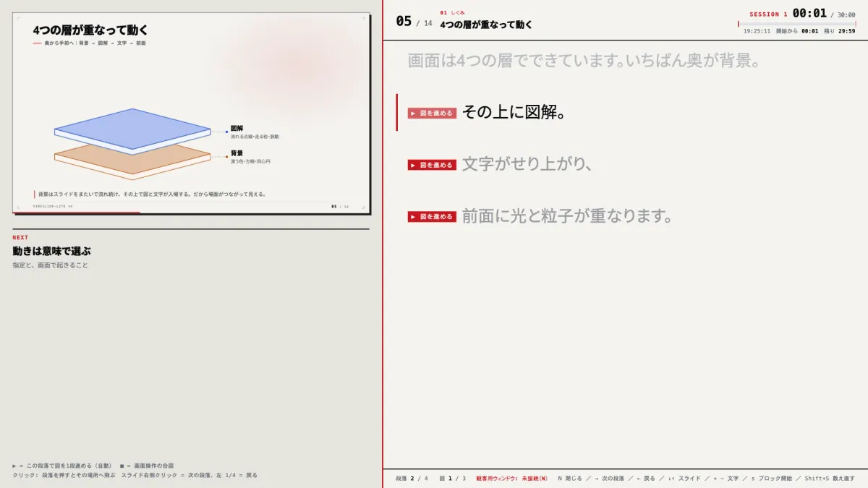The image size is (868, 488).
Task: Click the → 次の段落 shortcut hint
Action: [610, 479]
